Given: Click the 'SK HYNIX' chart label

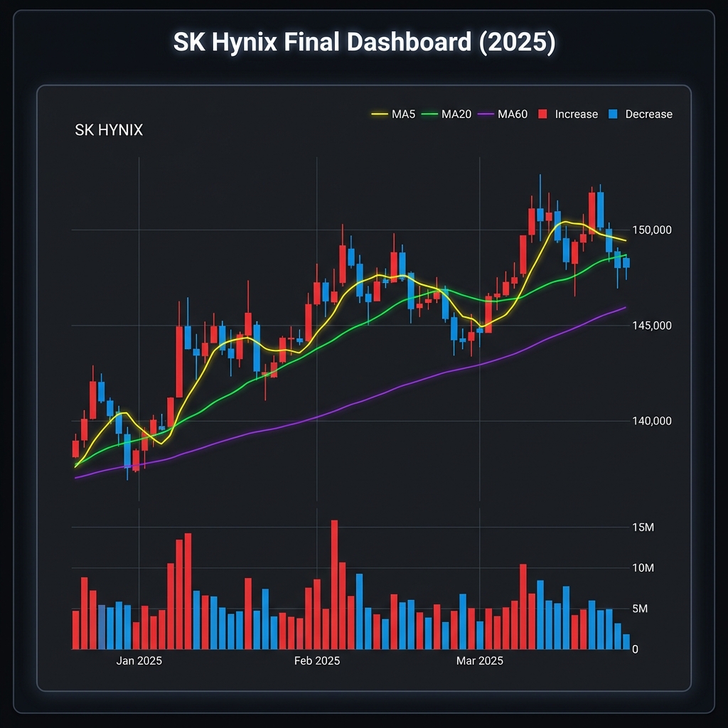Looking at the screenshot, I should click(109, 130).
